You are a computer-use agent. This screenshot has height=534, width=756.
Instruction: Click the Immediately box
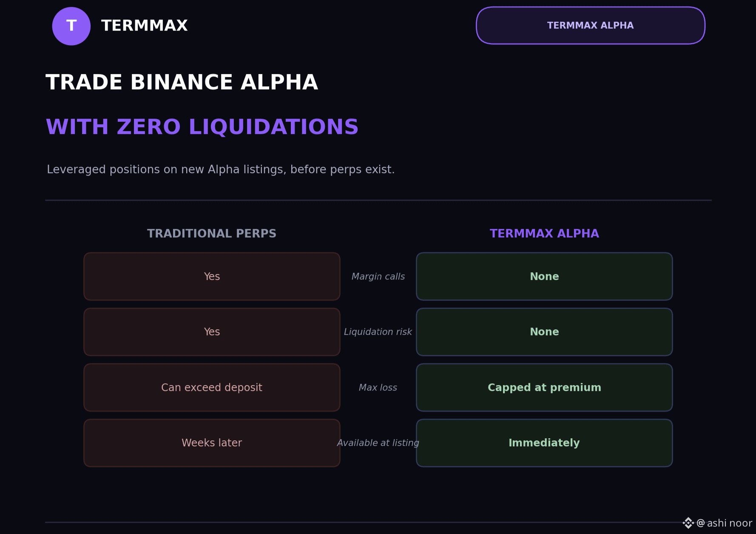(x=544, y=443)
